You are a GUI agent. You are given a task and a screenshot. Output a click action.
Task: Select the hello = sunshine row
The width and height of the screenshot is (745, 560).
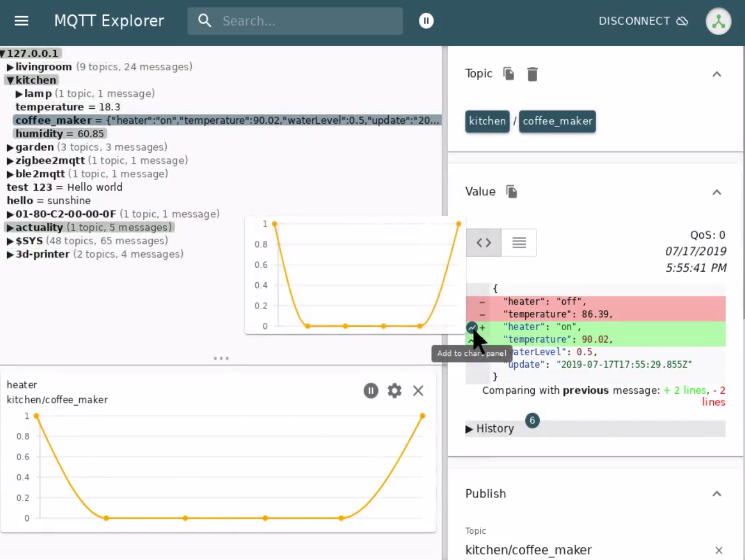click(49, 201)
